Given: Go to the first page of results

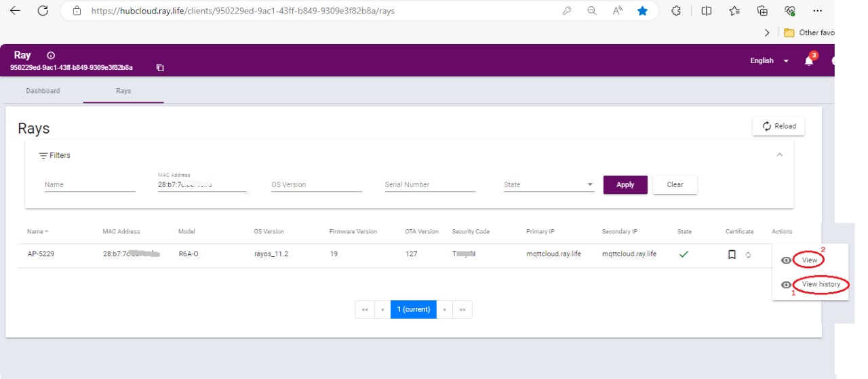Looking at the screenshot, I should 365,310.
